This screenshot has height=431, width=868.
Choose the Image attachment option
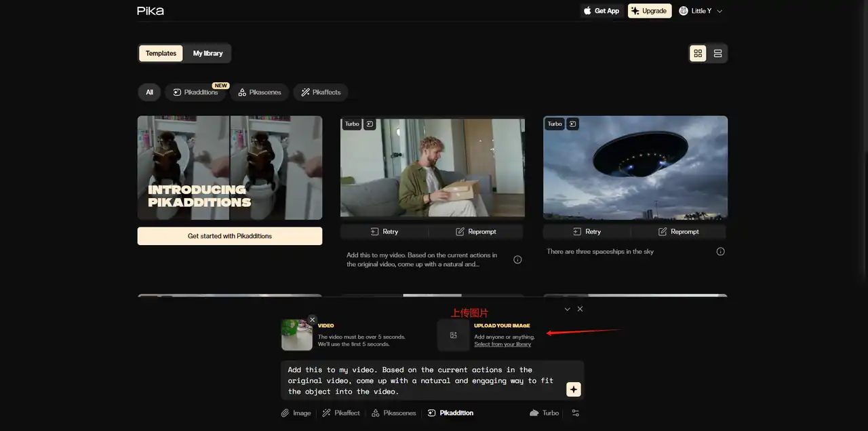[296, 413]
